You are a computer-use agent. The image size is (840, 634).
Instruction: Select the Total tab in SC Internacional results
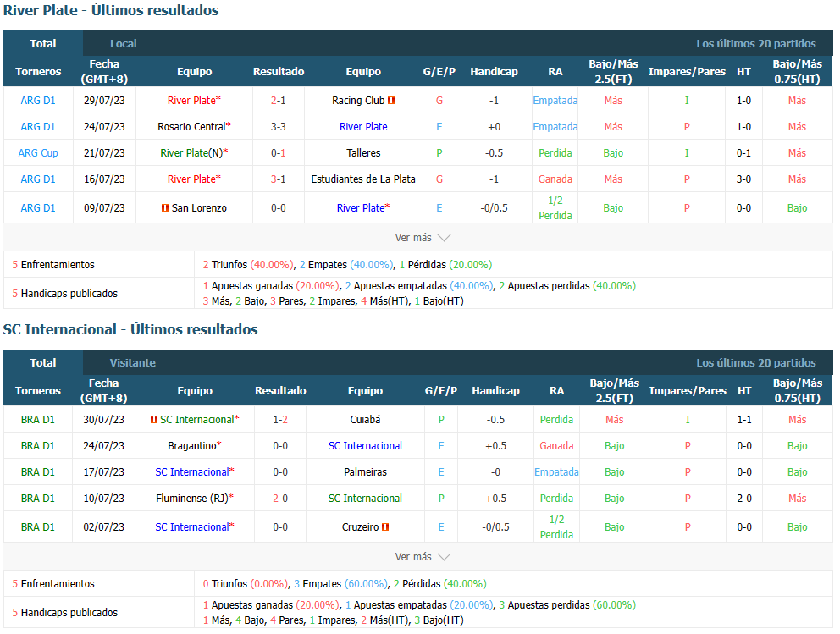coord(43,363)
